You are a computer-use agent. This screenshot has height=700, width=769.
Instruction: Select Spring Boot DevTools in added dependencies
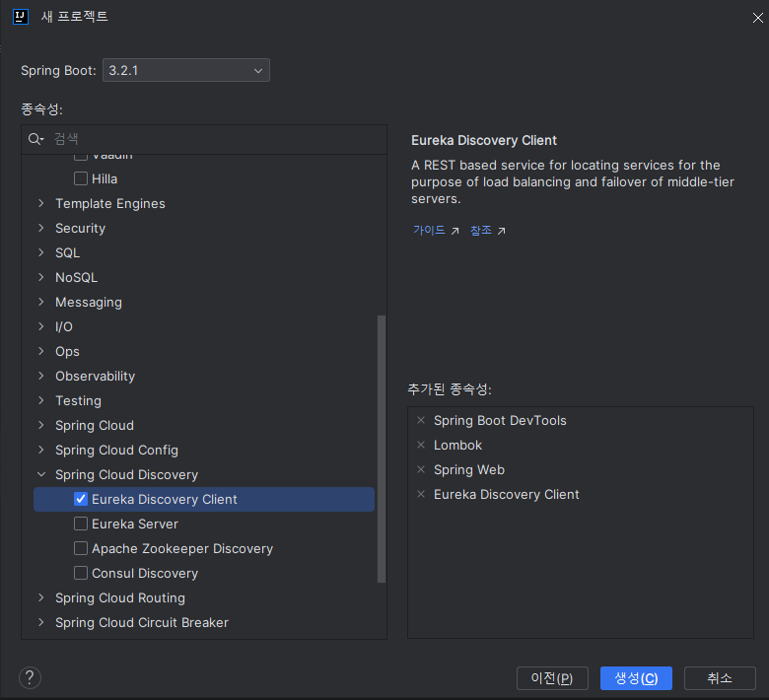pyautogui.click(x=500, y=420)
